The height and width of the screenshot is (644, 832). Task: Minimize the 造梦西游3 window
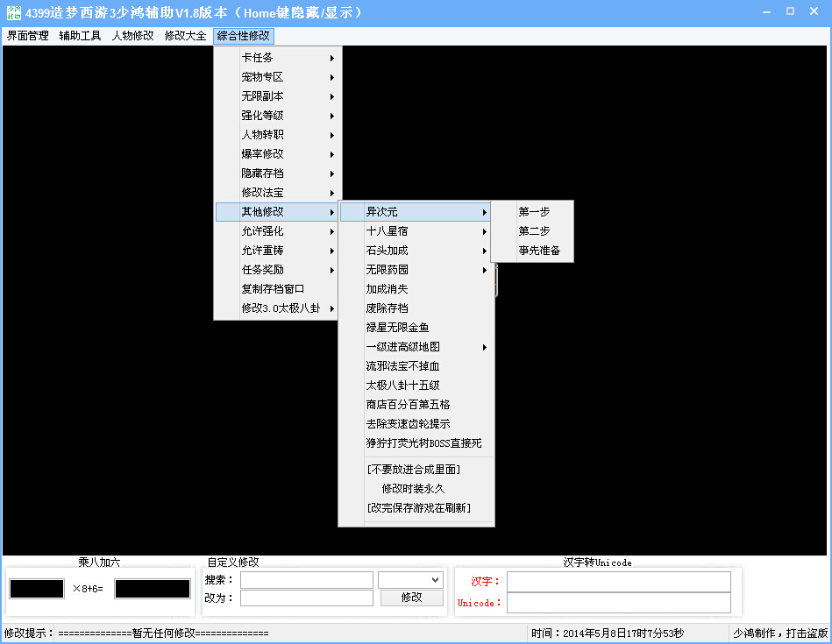[x=766, y=11]
